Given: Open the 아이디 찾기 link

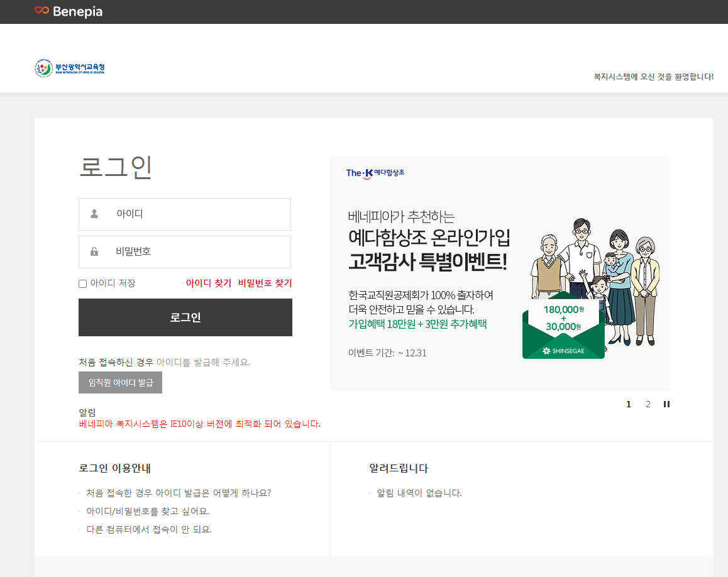Looking at the screenshot, I should point(208,283).
